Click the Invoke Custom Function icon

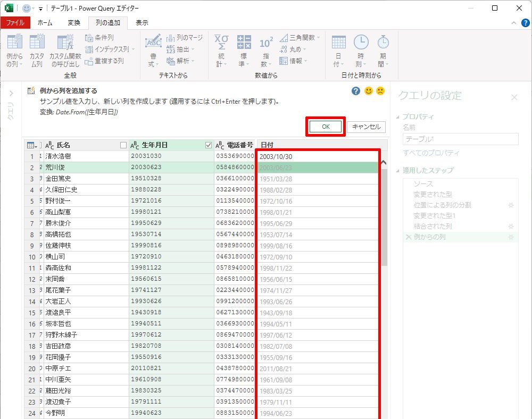[x=65, y=43]
